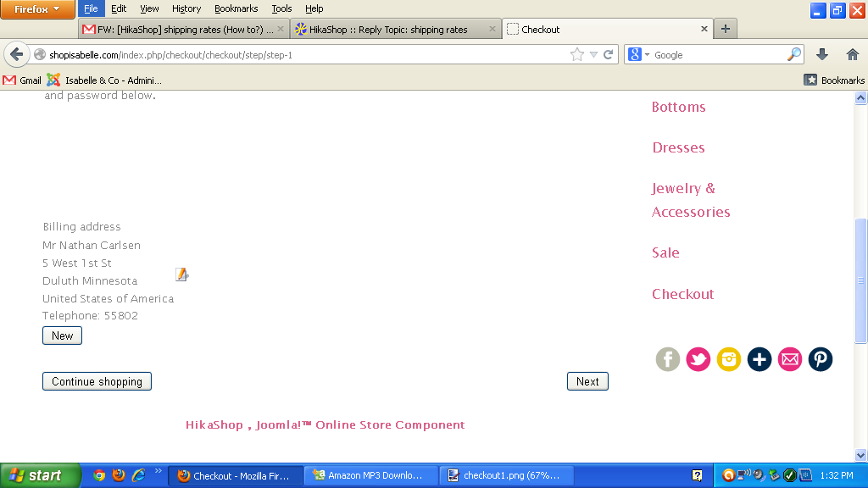Click the plus social icon
The width and height of the screenshot is (868, 488).
click(x=759, y=359)
